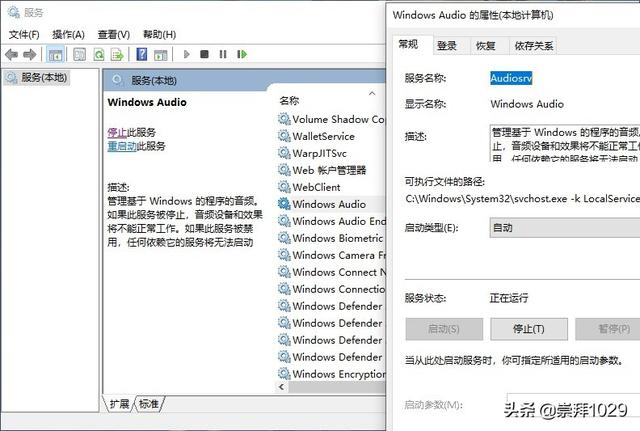This screenshot has height=431, width=640.
Task: Click the 名称 column header
Action: [289, 100]
